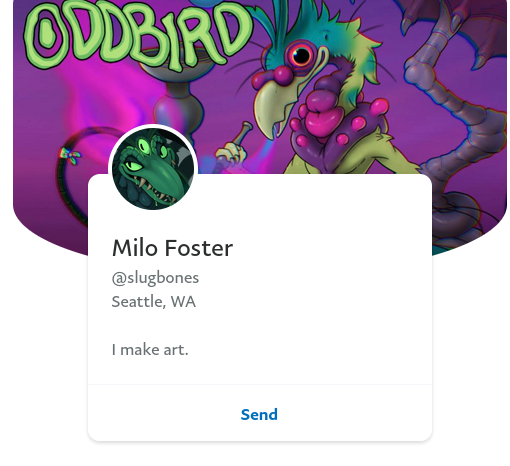Click the ODDBIRD logo lettering on cover
The height and width of the screenshot is (466, 510).
tap(137, 35)
